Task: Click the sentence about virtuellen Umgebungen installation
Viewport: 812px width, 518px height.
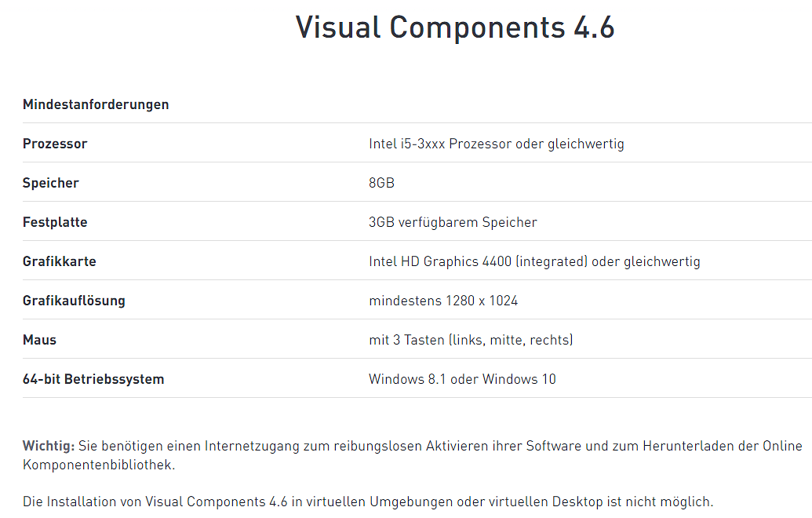Action: pos(368,502)
